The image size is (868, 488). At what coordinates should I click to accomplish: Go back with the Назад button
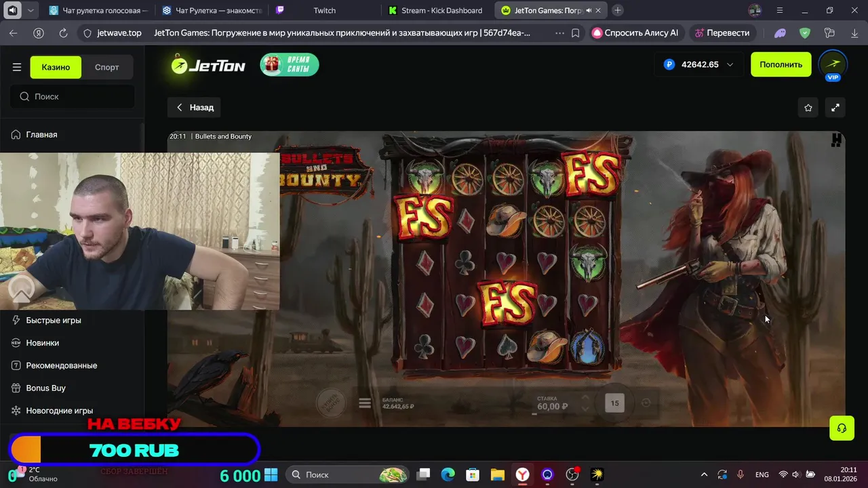click(x=194, y=107)
